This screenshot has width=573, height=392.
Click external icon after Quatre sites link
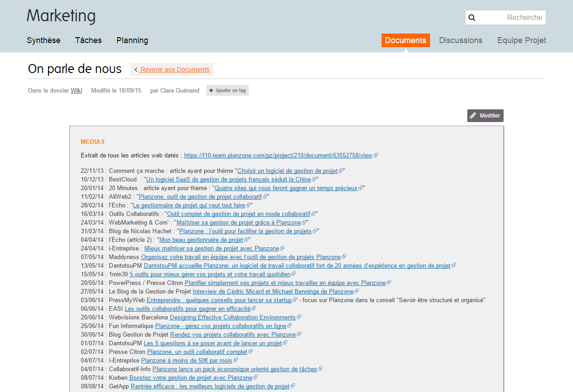[361, 188]
